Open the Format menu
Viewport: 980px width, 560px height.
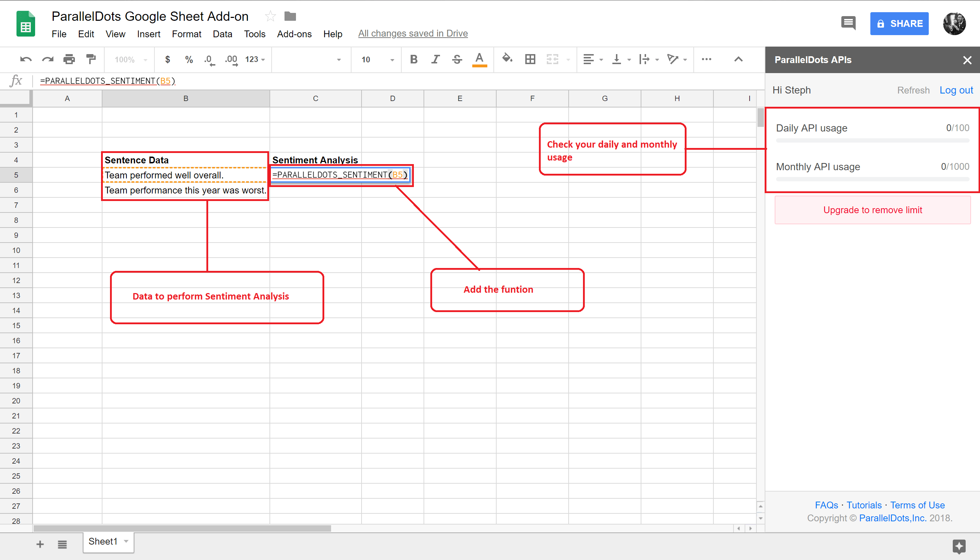[187, 34]
